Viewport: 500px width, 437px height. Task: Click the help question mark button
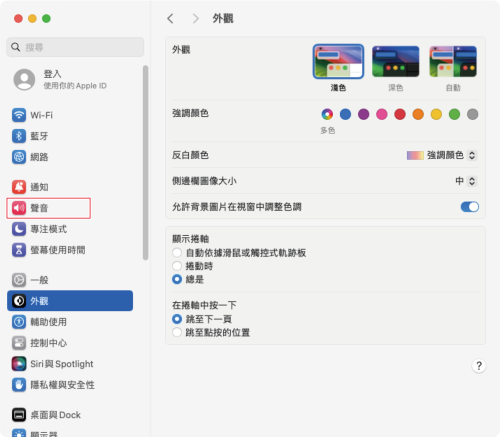coord(479,366)
